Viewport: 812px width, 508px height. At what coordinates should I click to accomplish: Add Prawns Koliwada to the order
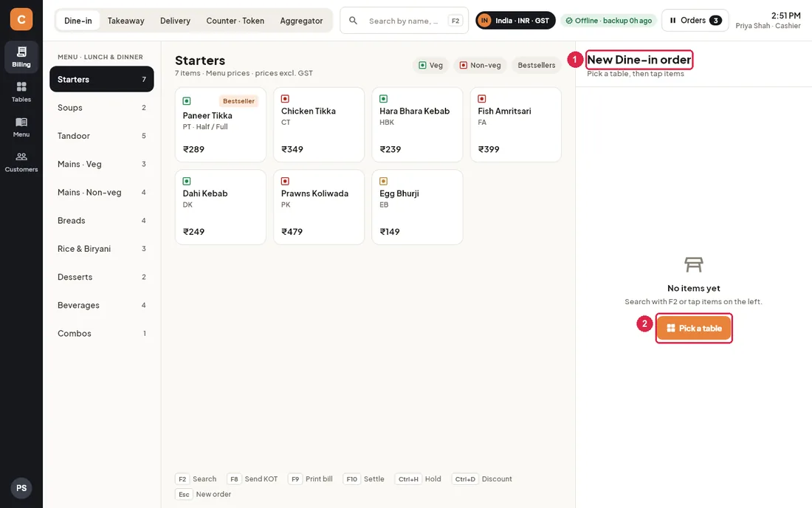pos(319,207)
